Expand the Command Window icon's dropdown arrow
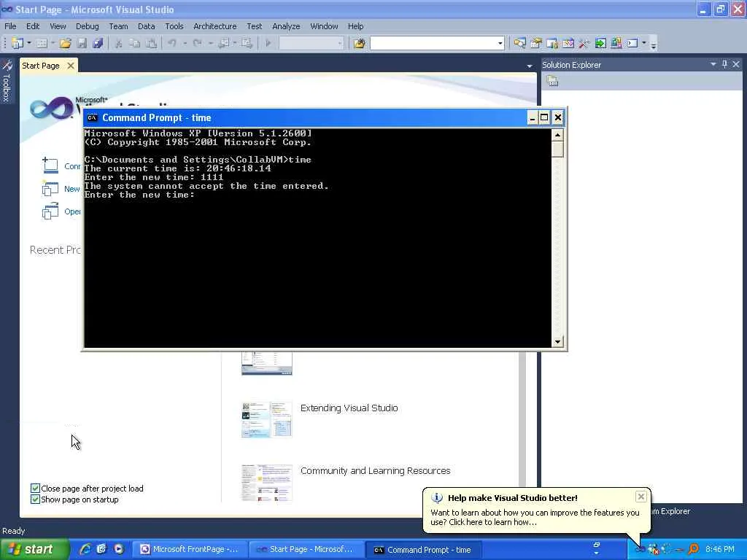Viewport: 747px width, 560px height. [644, 43]
